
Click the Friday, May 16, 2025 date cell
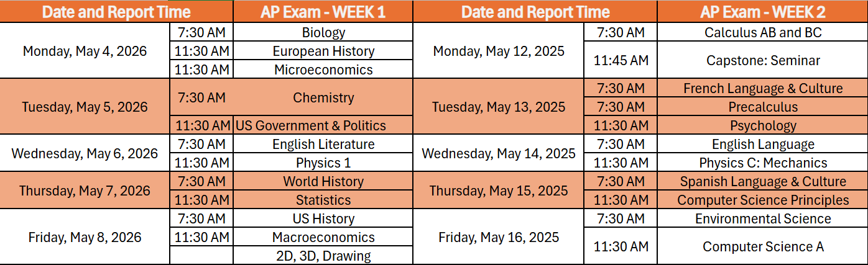pyautogui.click(x=499, y=237)
